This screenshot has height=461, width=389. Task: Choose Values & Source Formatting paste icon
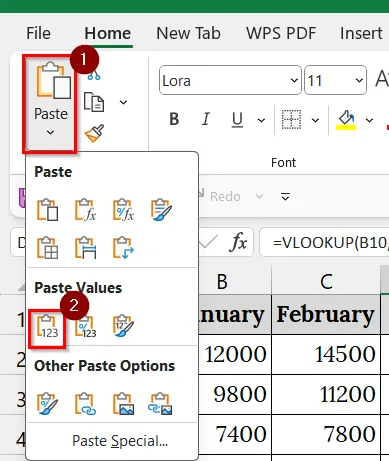pos(123,326)
